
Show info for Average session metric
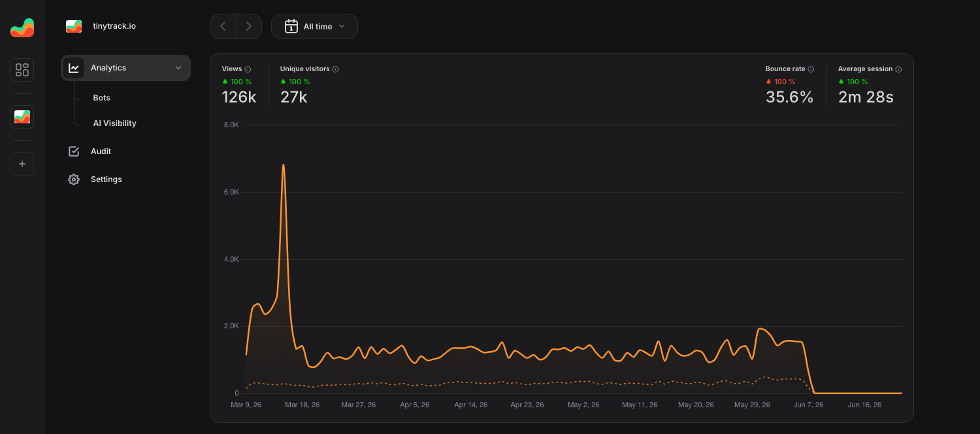tap(898, 69)
